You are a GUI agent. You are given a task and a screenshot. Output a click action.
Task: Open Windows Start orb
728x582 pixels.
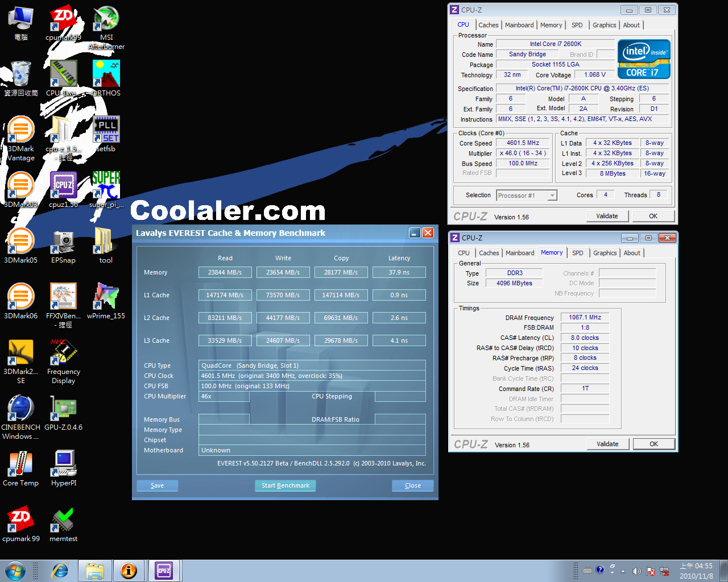[15, 571]
